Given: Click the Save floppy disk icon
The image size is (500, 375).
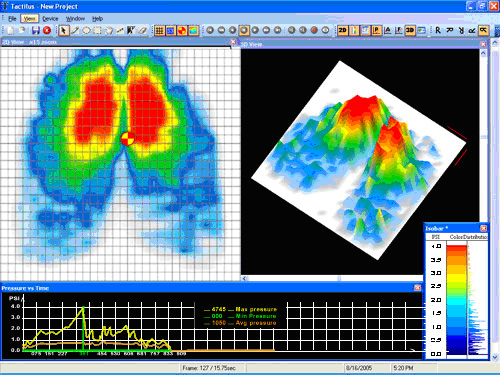Looking at the screenshot, I should coord(36,31).
